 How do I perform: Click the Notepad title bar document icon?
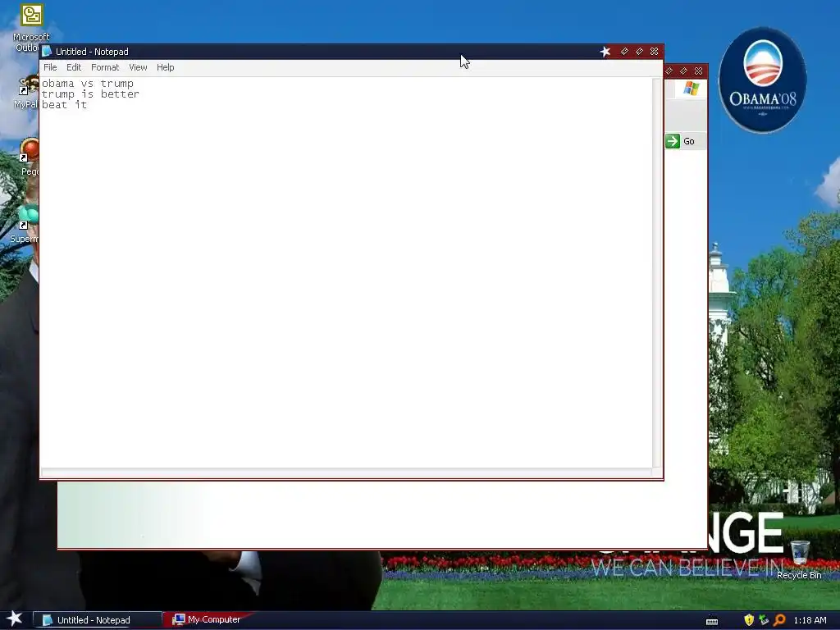[x=47, y=52]
